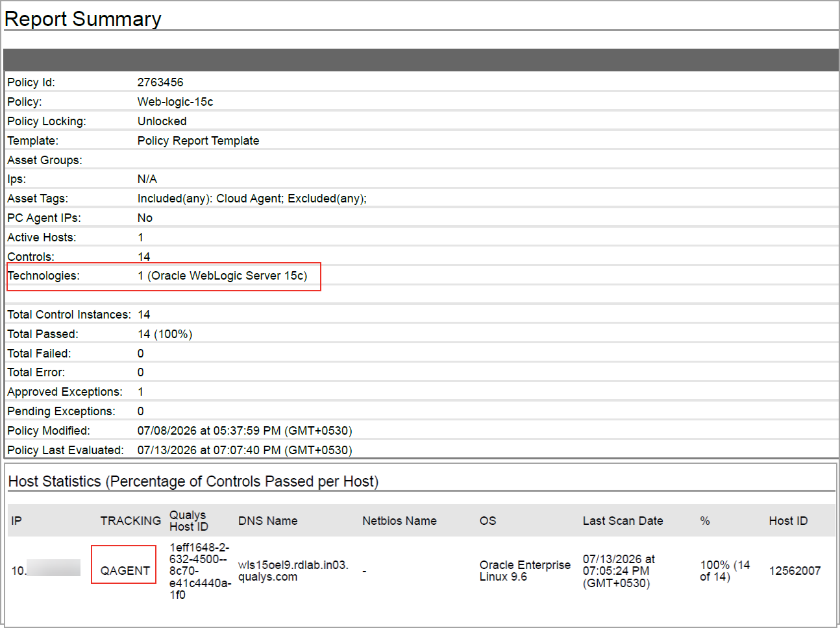The width and height of the screenshot is (840, 628).
Task: Click the TRACKING column header
Action: 130,521
